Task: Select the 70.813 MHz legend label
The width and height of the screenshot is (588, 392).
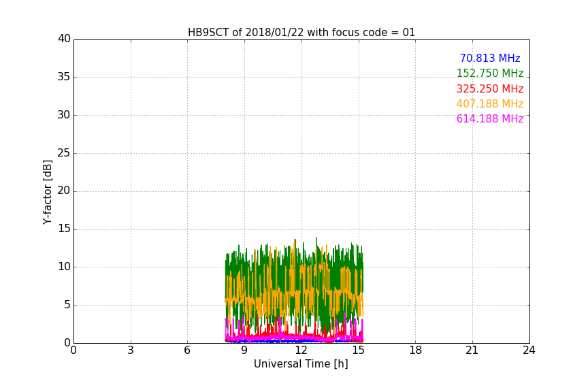Action: (x=490, y=58)
